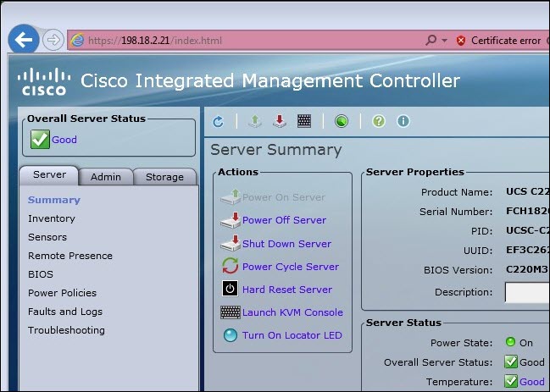The image size is (550, 392).
Task: Click the browser Forward arrow button
Action: click(53, 41)
